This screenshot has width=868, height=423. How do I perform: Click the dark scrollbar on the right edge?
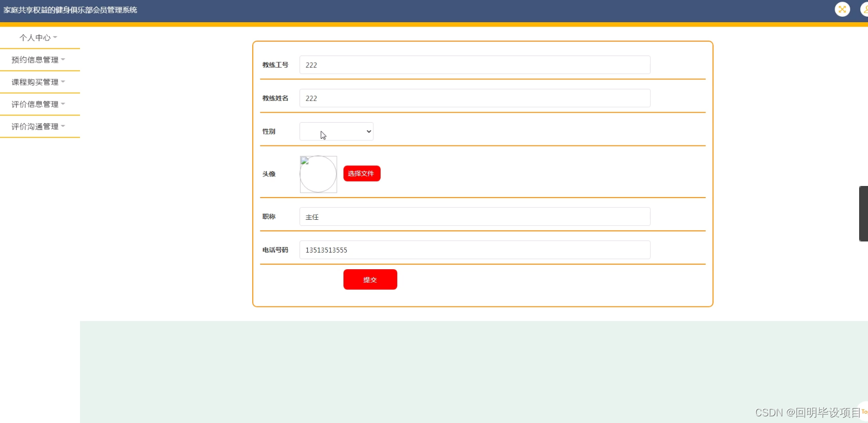point(864,213)
